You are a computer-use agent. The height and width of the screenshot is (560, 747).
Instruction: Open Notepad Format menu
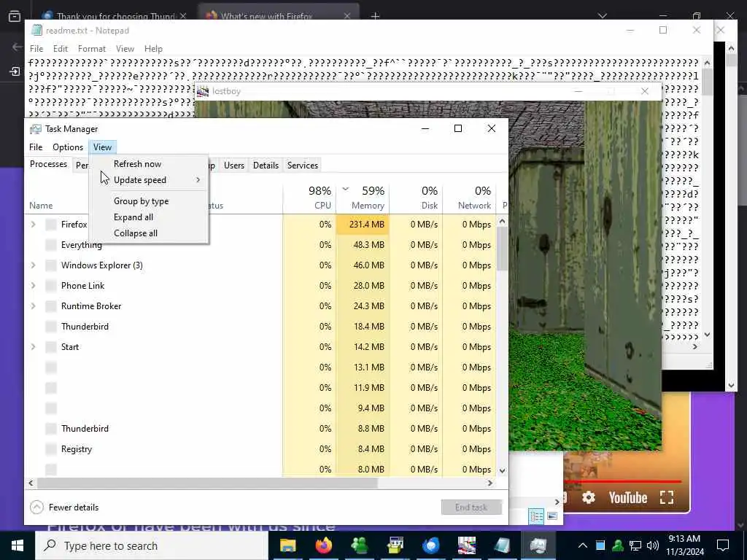(x=91, y=49)
